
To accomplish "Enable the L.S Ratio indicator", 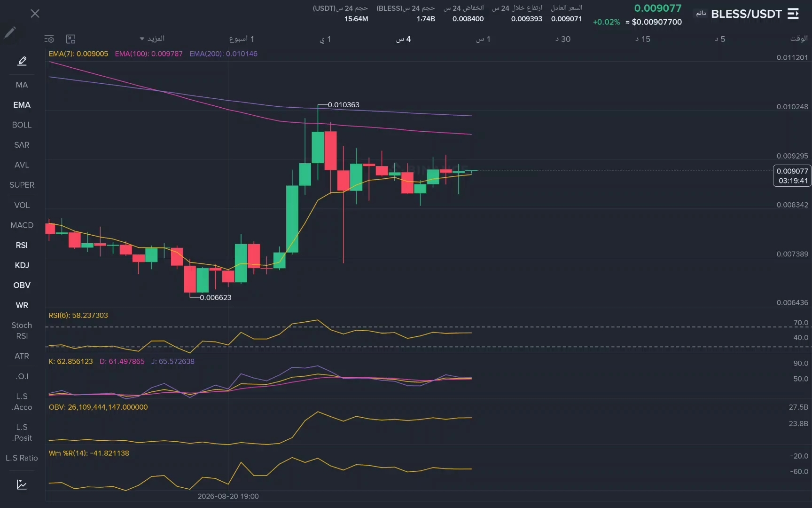I will tap(22, 458).
